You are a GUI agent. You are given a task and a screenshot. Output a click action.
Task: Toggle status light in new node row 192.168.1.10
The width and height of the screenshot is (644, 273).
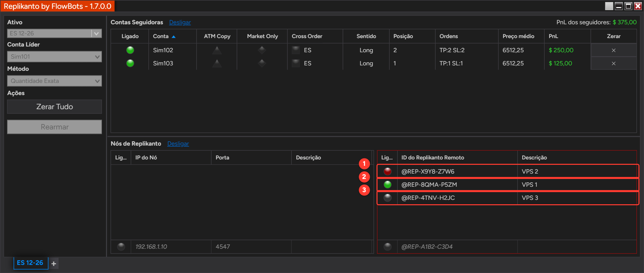click(x=121, y=247)
